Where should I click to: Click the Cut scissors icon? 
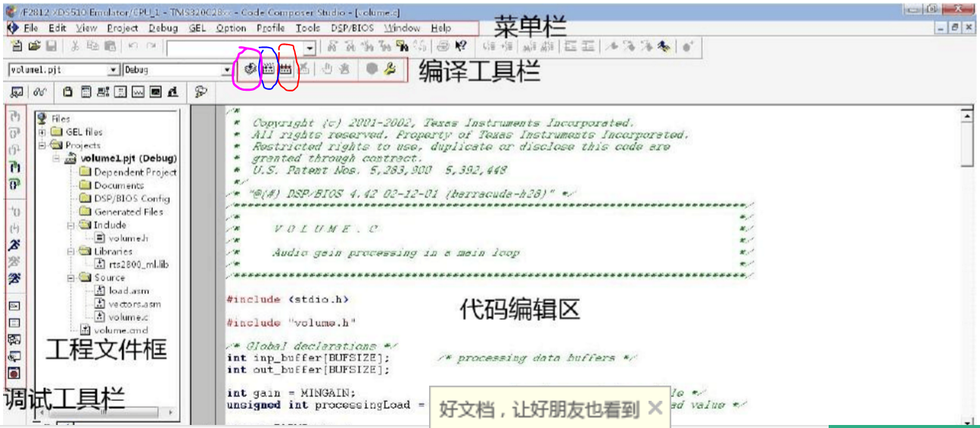click(x=76, y=47)
